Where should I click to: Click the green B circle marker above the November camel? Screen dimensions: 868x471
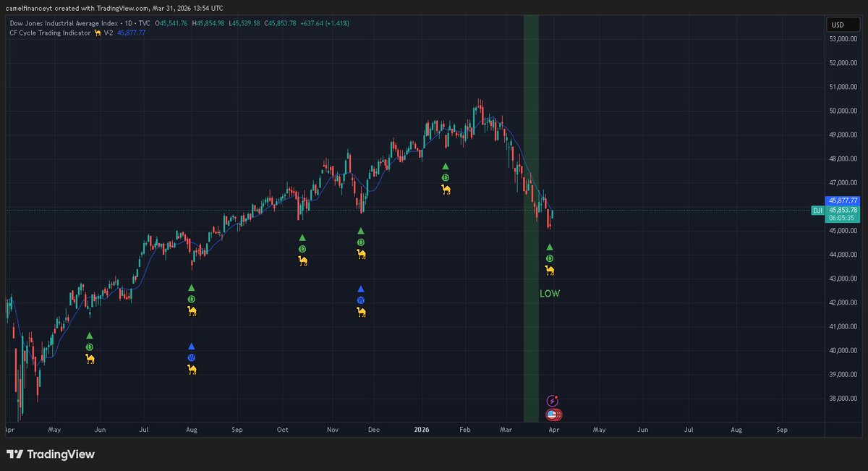pyautogui.click(x=361, y=241)
